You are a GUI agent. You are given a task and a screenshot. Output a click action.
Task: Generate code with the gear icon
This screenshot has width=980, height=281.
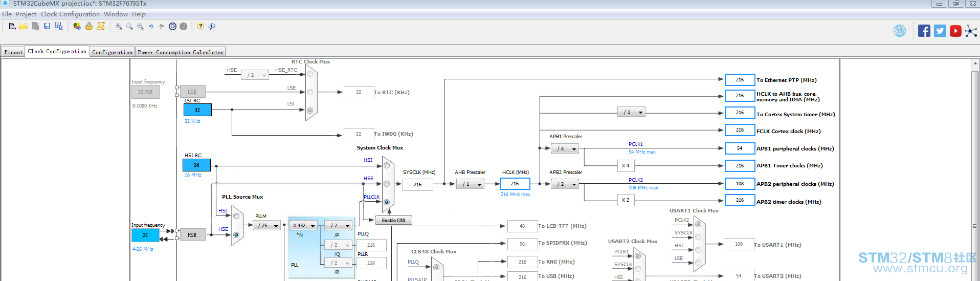tap(89, 26)
